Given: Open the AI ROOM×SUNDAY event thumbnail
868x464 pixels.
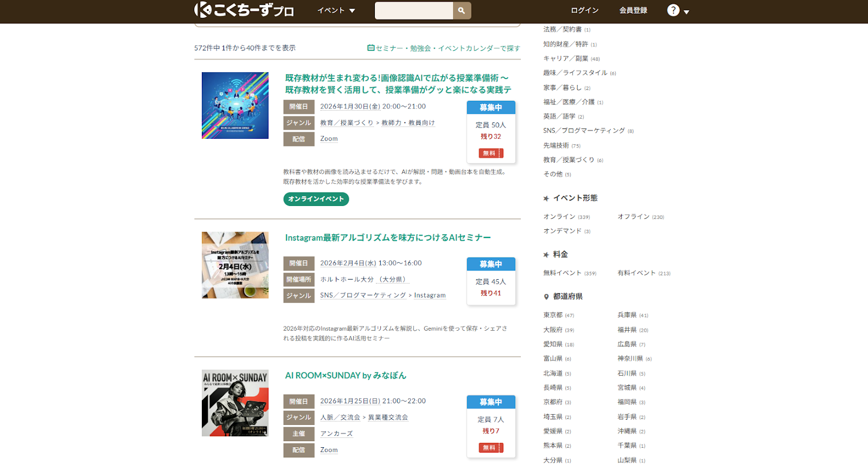Looking at the screenshot, I should point(235,403).
